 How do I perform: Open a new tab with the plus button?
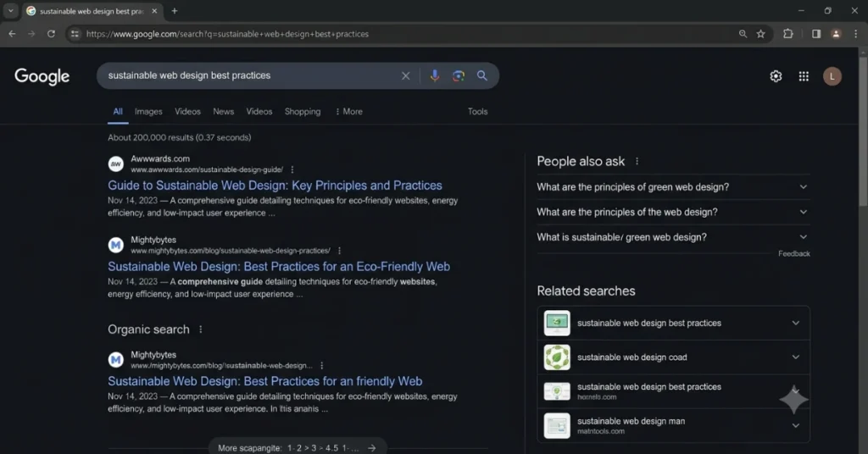click(x=175, y=10)
